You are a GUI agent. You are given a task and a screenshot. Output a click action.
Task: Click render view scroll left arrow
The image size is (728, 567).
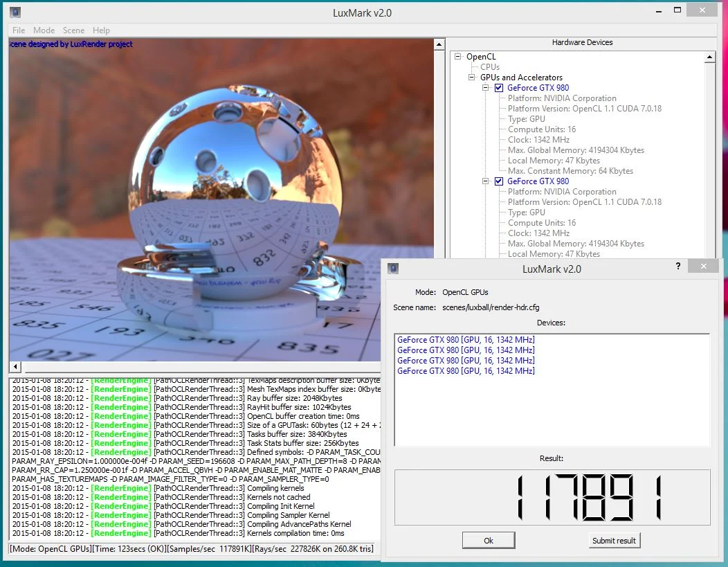15,366
